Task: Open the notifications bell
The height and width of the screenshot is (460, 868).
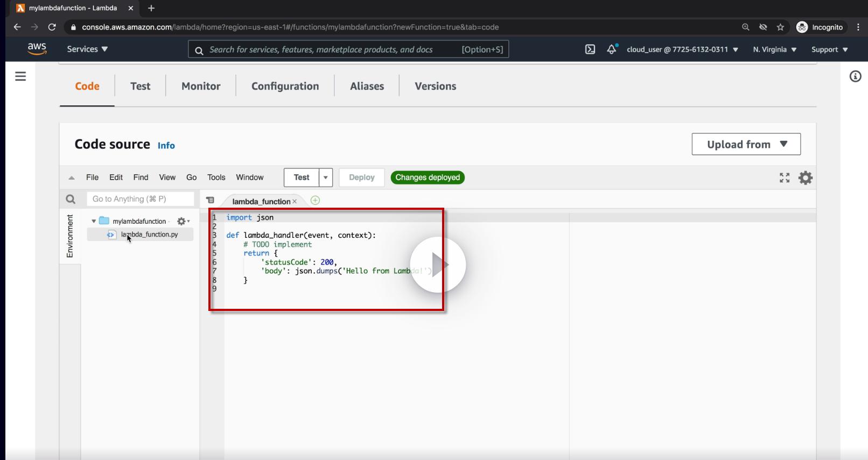Action: point(612,49)
